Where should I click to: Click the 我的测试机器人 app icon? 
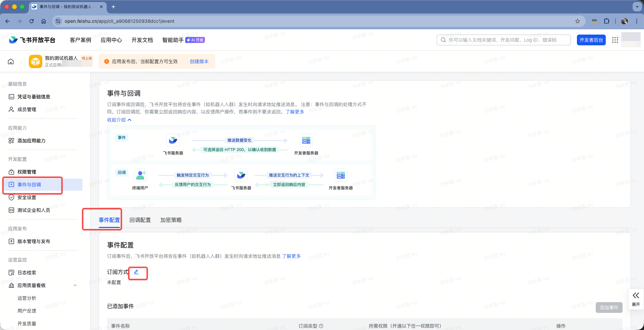36,61
